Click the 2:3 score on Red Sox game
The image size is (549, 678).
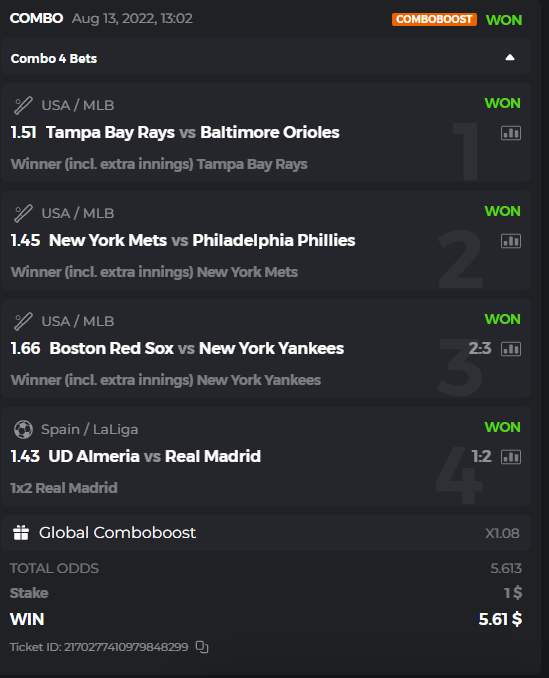[x=480, y=348]
